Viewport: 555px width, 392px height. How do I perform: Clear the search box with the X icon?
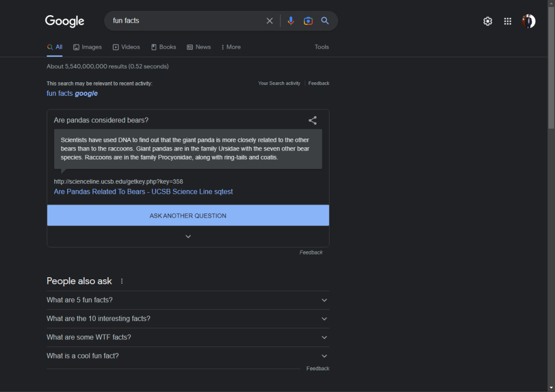click(269, 21)
